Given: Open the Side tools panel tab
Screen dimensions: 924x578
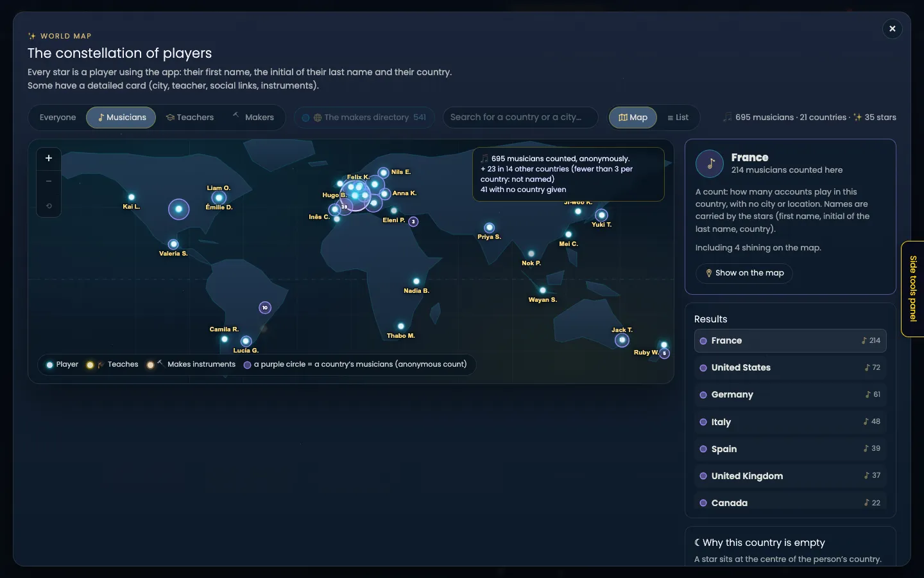Looking at the screenshot, I should [913, 289].
